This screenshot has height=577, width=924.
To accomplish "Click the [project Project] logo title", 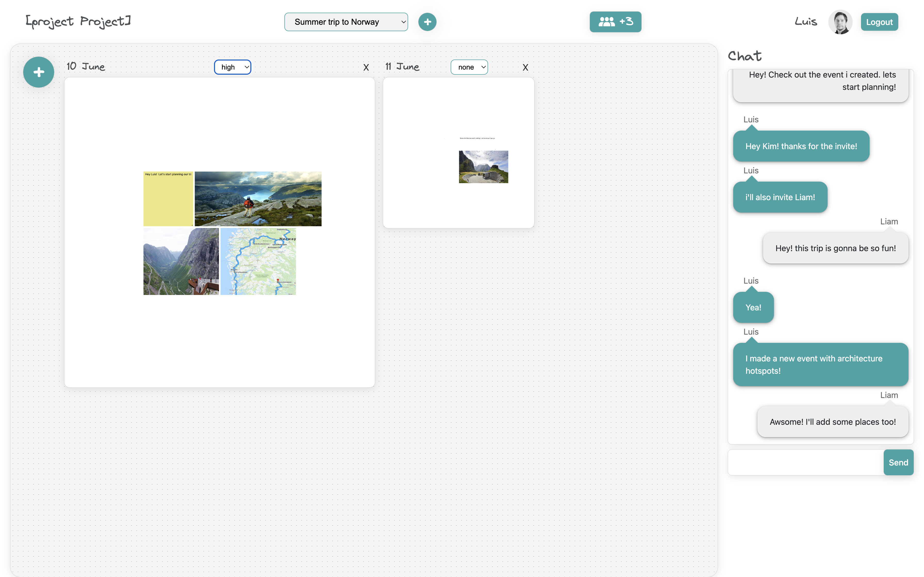I will [78, 22].
